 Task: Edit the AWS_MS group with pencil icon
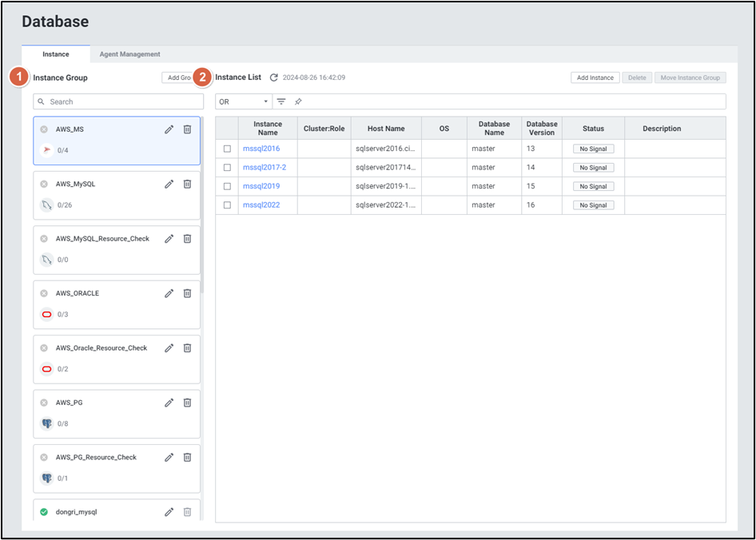pos(169,129)
